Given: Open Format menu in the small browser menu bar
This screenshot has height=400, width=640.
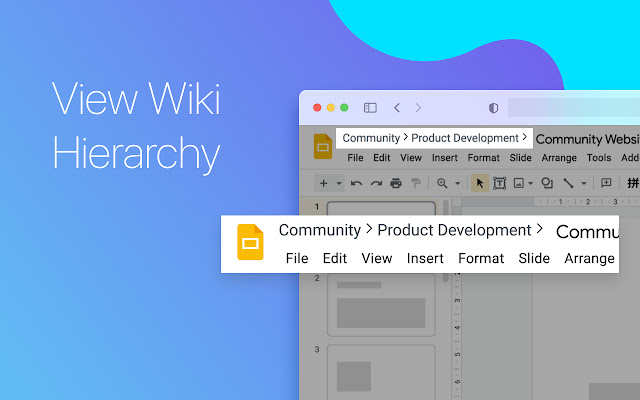Looking at the screenshot, I should [x=483, y=158].
